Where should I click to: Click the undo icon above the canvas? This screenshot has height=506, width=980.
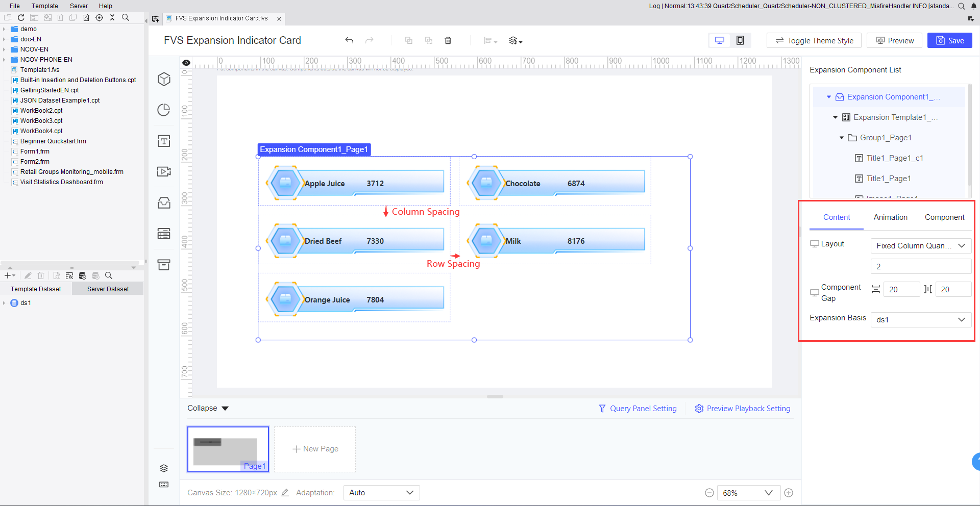(349, 40)
